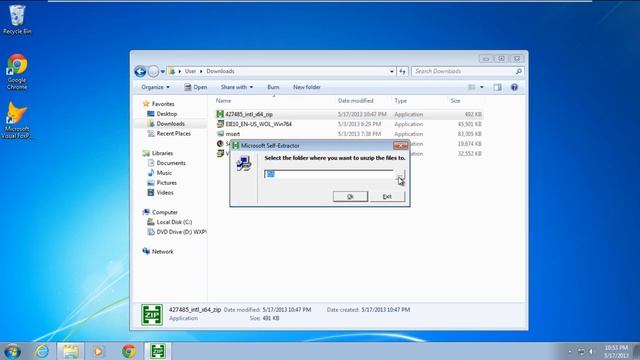Click Ok in Microsoft Self-Extractor dialog
This screenshot has height=360, width=640.
[x=350, y=197]
